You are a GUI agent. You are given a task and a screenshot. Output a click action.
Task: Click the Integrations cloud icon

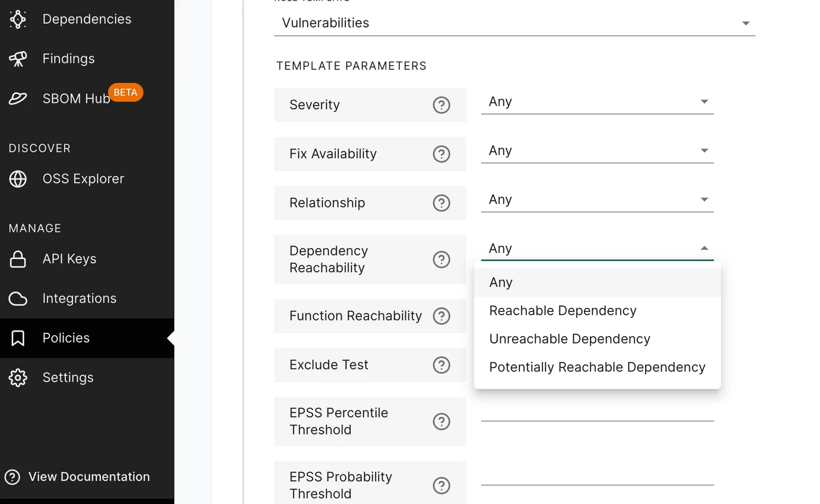(x=18, y=298)
